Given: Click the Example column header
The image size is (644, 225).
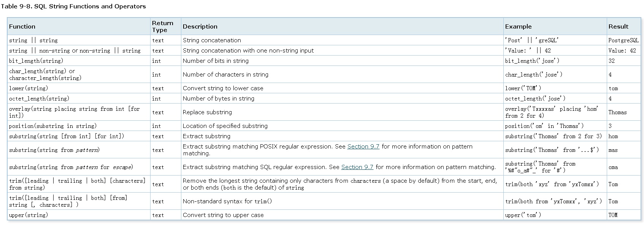Looking at the screenshot, I should (518, 27).
